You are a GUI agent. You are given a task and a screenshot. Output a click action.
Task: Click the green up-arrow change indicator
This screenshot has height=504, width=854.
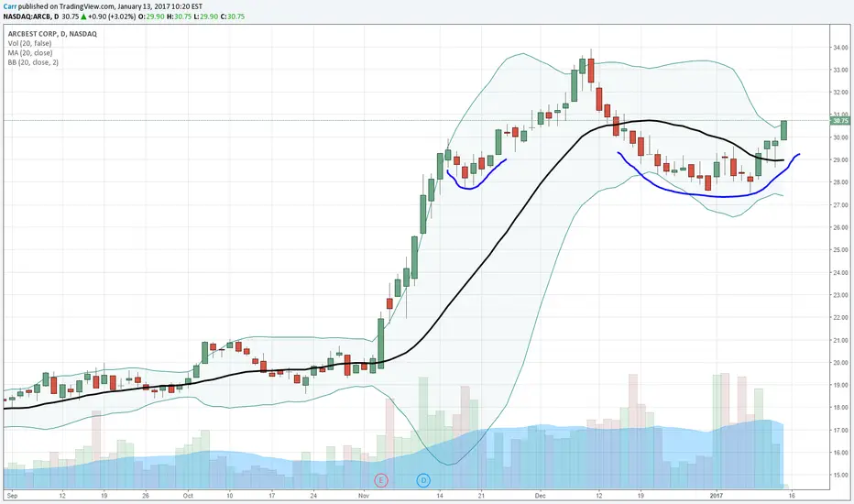tap(82, 16)
